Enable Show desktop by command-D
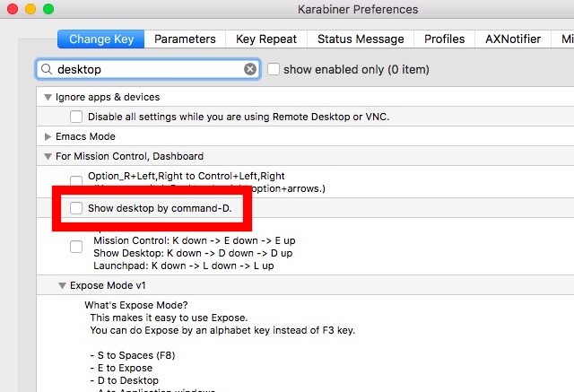 pos(76,208)
